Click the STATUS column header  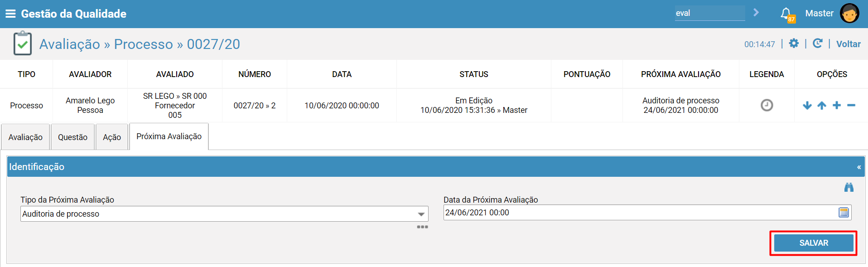[x=474, y=74]
